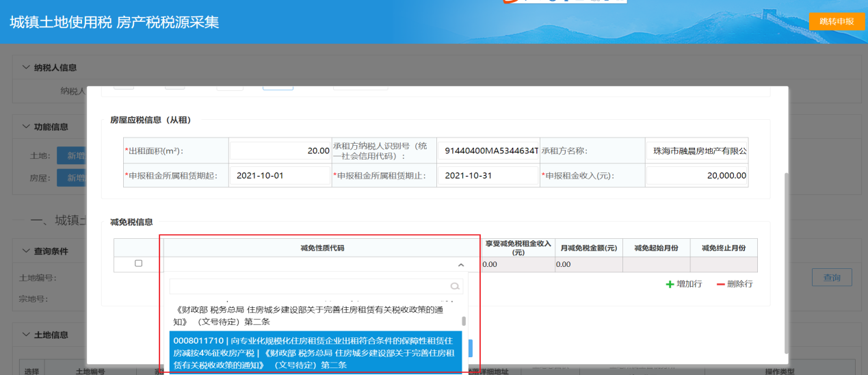
Task: Click the 申报租金收入 amount field
Action: 696,176
